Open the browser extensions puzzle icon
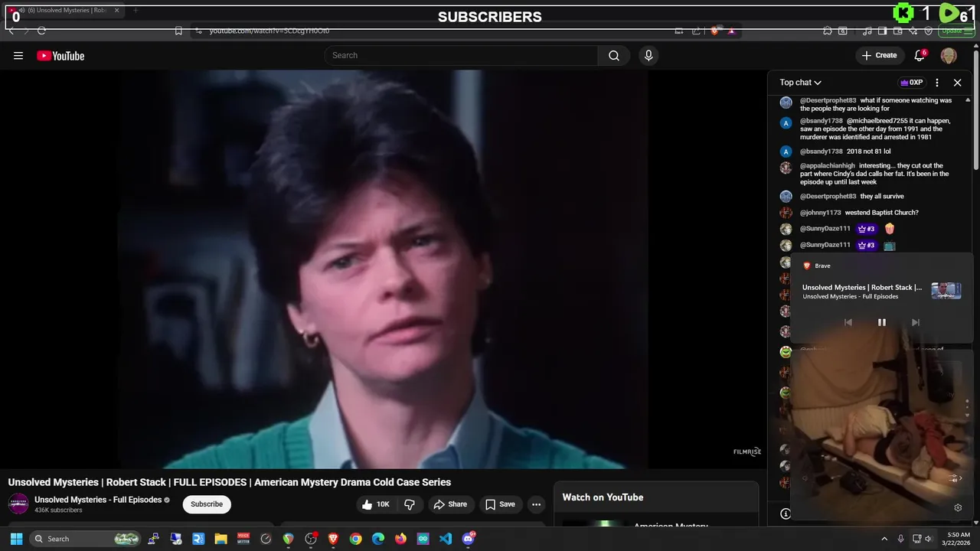The width and height of the screenshot is (980, 551). 828,31
